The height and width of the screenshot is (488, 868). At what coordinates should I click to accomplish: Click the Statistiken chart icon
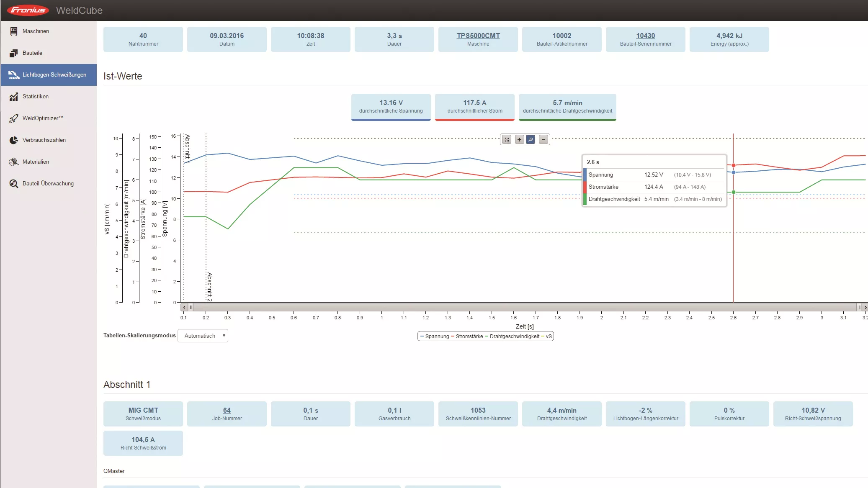point(14,97)
